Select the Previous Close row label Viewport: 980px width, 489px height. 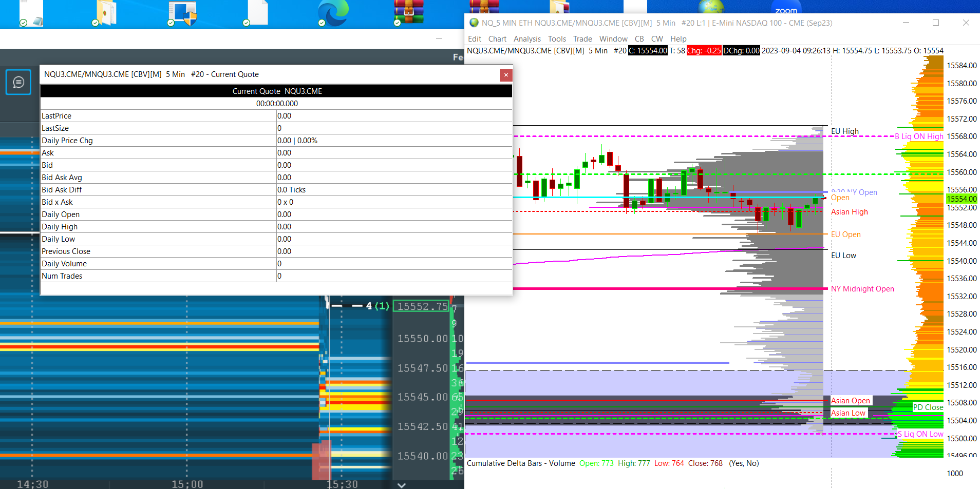(66, 251)
